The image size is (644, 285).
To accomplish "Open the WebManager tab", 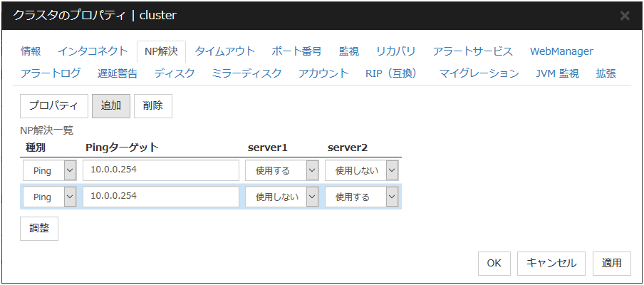I will (x=561, y=51).
